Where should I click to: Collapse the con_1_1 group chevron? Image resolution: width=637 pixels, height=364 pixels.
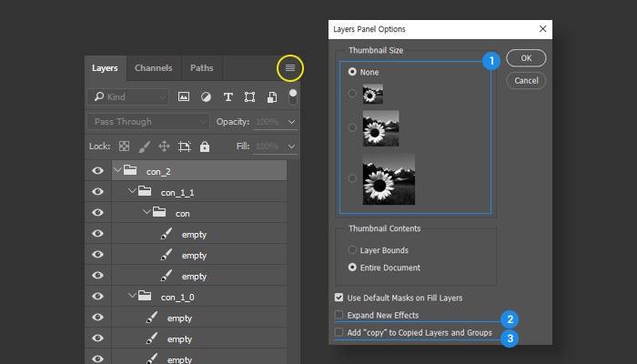tap(132, 190)
